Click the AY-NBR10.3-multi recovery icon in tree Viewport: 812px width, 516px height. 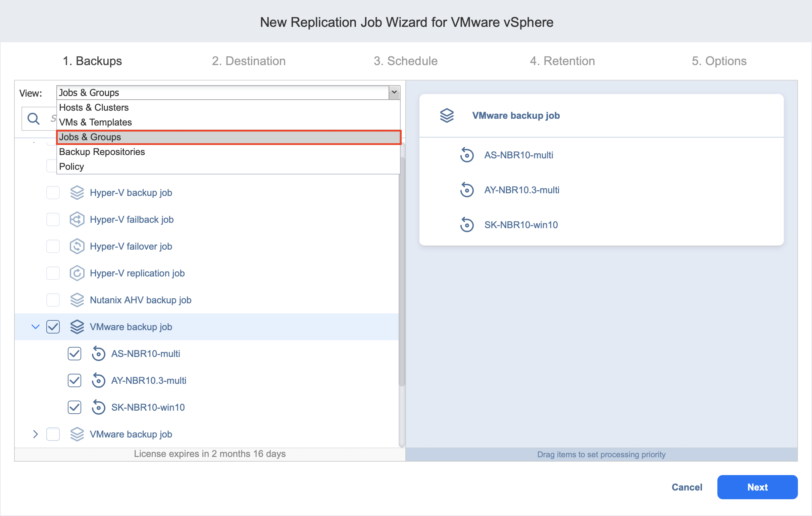coord(98,380)
